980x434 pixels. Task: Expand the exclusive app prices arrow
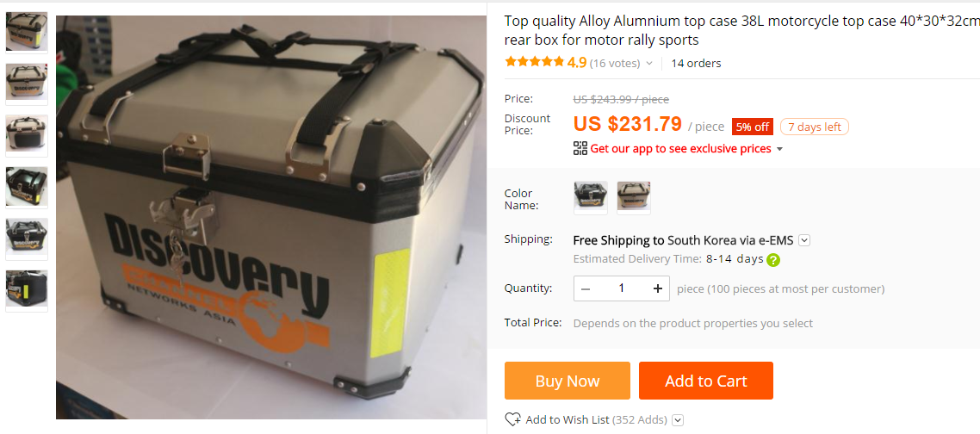(x=779, y=150)
